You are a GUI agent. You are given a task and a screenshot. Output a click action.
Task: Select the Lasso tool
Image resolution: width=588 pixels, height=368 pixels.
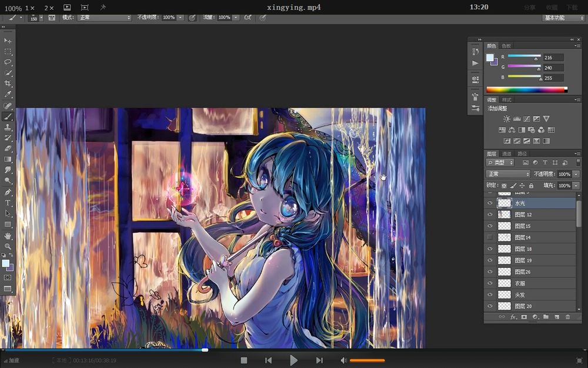[x=8, y=62]
